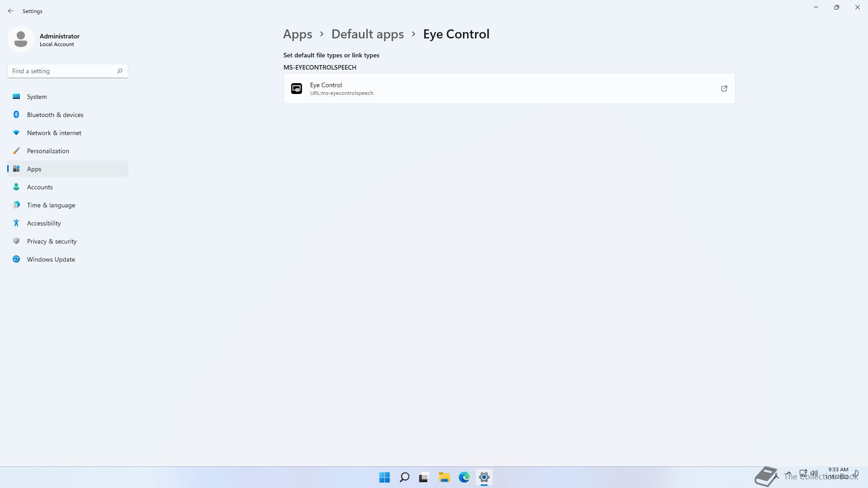Click the Administrator Local Account name
This screenshot has width=868, height=488.
tap(60, 40)
